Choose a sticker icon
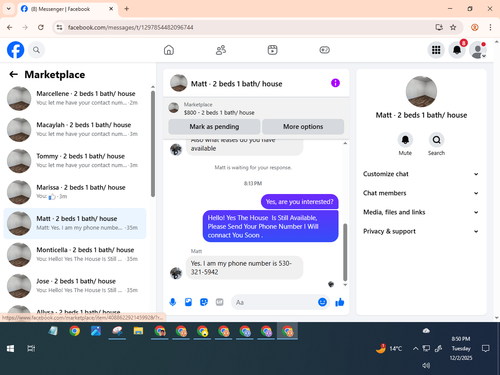Screen dimensions: 500x375 (x=204, y=302)
